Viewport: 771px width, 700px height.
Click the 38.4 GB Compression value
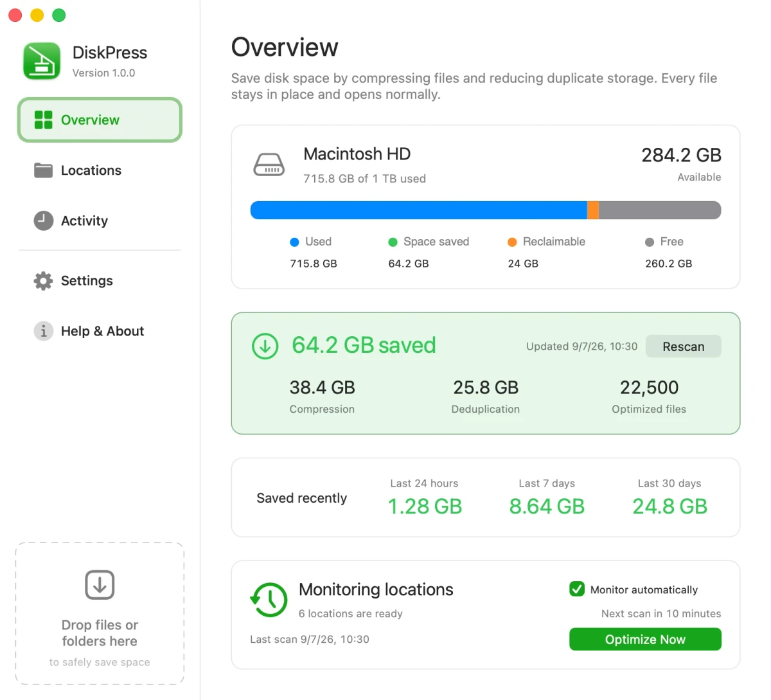(322, 388)
